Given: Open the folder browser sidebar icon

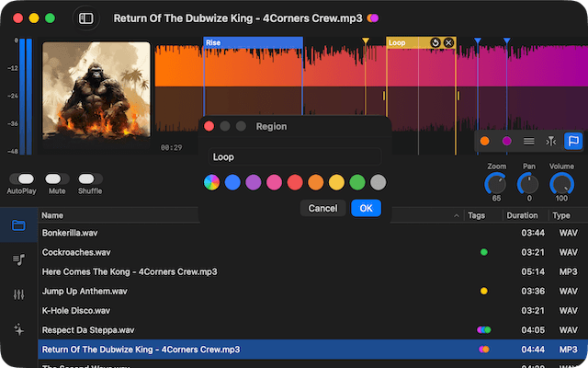Looking at the screenshot, I should point(18,225).
